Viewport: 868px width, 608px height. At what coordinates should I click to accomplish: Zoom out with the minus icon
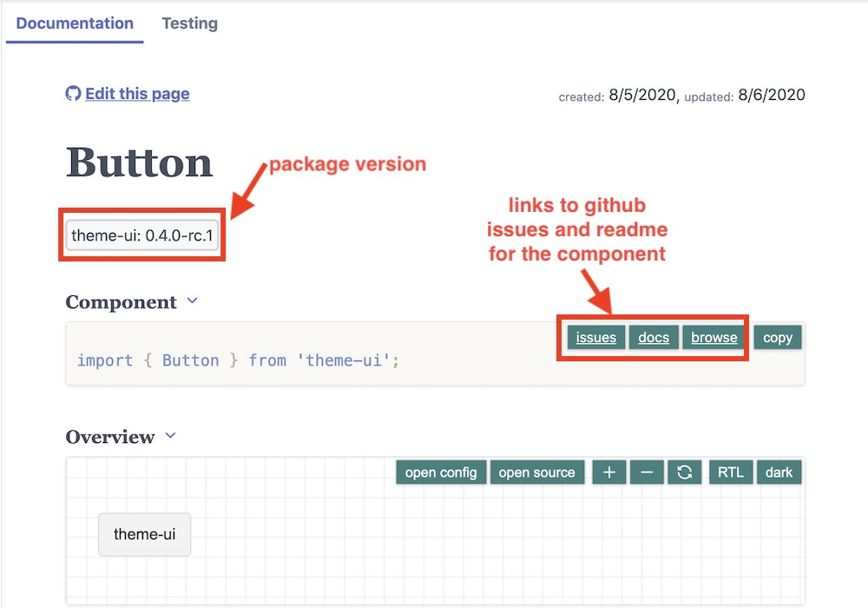(647, 473)
